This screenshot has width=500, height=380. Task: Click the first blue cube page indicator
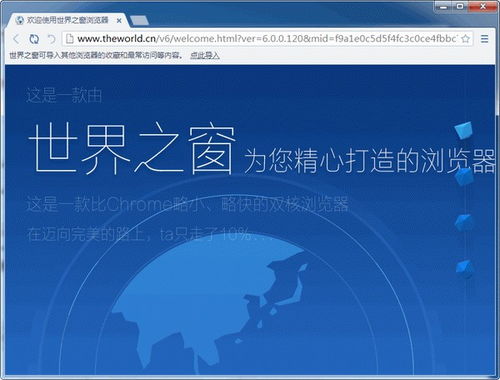click(x=464, y=130)
